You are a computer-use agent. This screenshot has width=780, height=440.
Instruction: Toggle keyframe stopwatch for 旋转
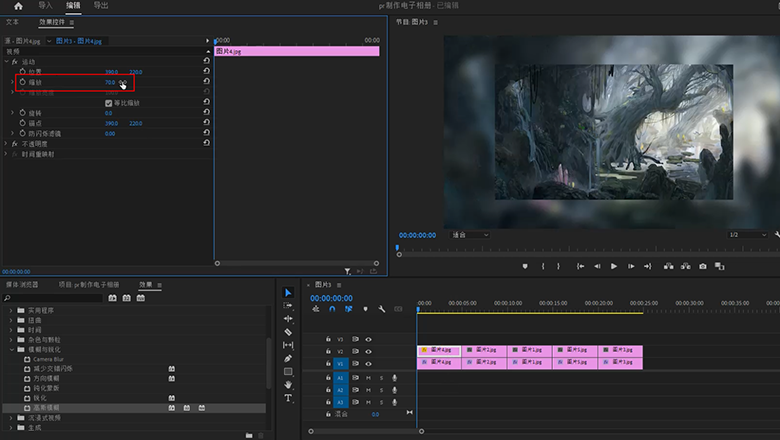(x=22, y=113)
